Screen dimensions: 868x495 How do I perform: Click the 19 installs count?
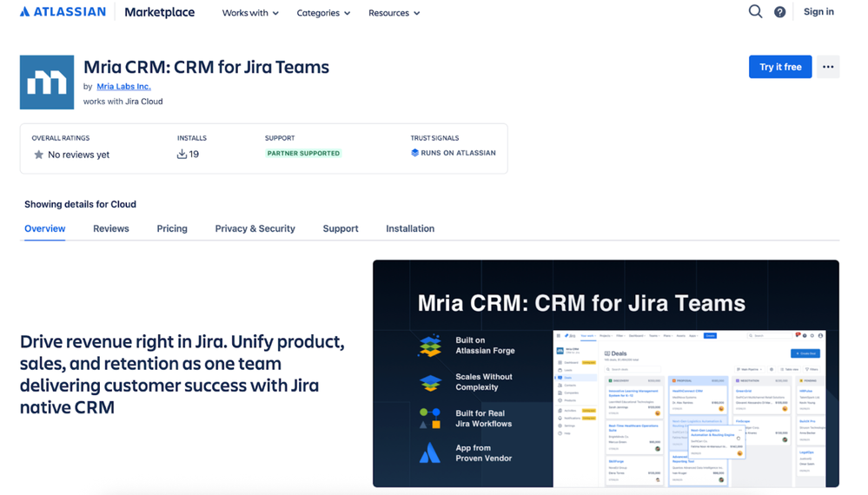(x=194, y=155)
